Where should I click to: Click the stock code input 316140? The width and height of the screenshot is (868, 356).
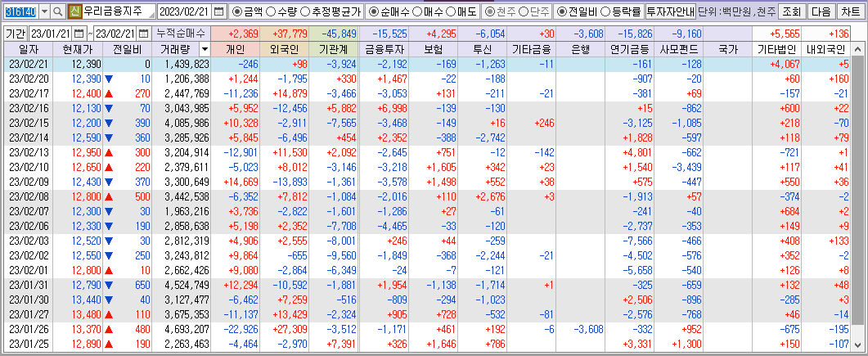20,11
